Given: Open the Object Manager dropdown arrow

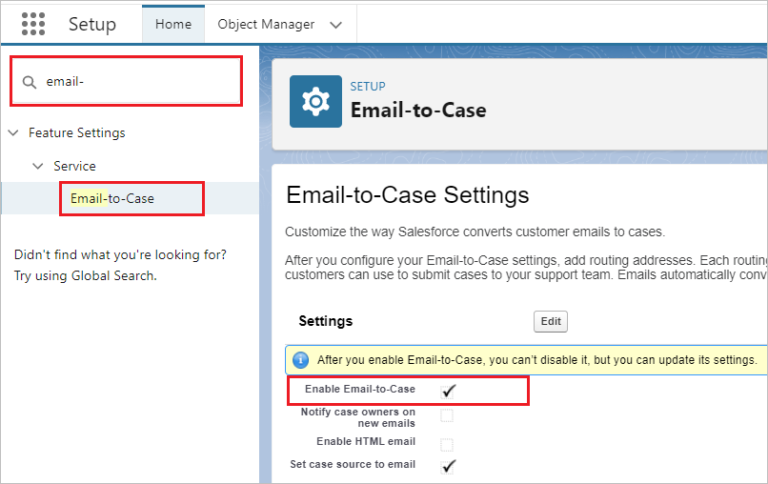Looking at the screenshot, I should 335,25.
